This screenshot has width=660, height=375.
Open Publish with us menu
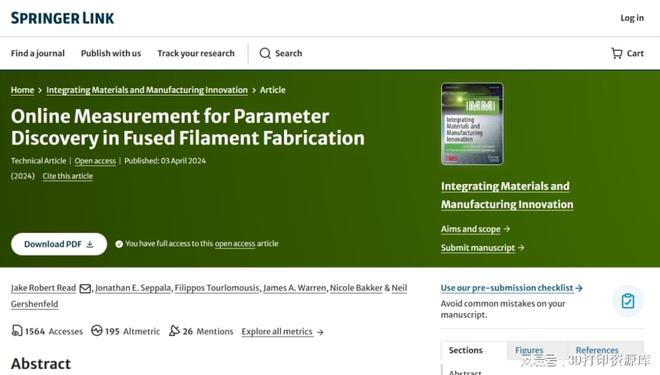[x=111, y=53]
